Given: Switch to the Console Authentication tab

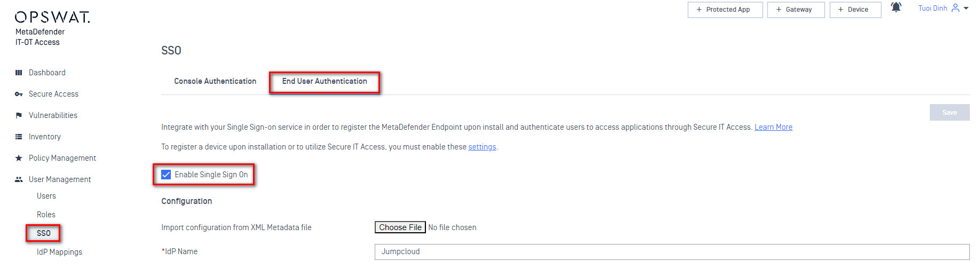Looking at the screenshot, I should (215, 81).
